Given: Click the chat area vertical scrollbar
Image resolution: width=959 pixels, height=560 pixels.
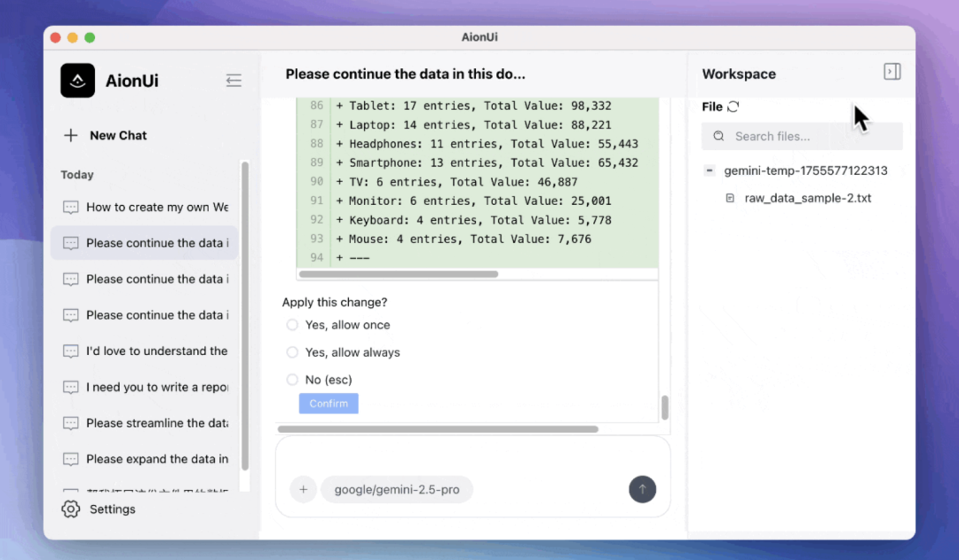Looking at the screenshot, I should coord(665,407).
